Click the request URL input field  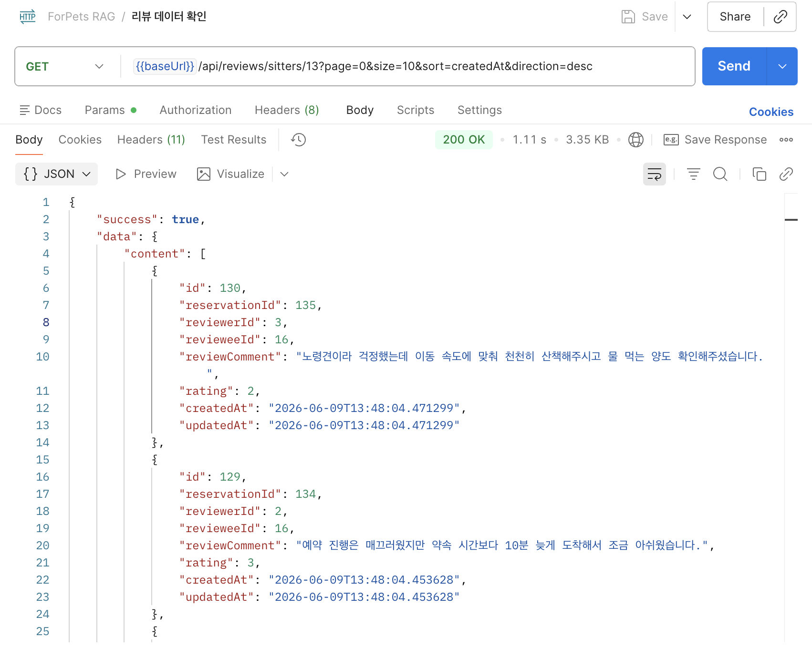tap(408, 66)
